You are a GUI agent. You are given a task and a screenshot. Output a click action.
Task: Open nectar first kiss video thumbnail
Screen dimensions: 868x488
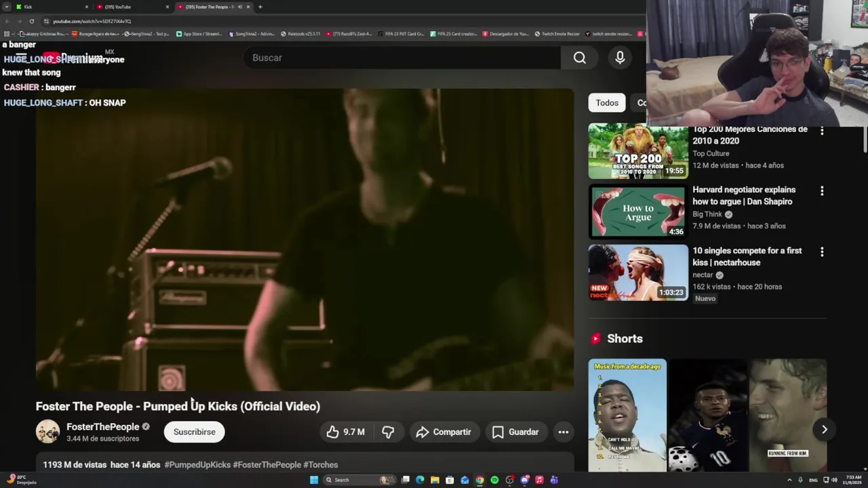pyautogui.click(x=638, y=272)
